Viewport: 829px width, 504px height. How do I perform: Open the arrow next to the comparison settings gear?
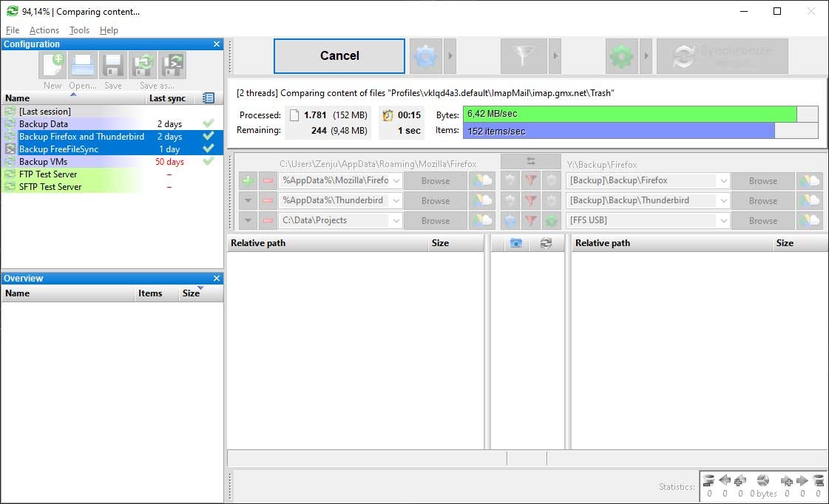[450, 55]
